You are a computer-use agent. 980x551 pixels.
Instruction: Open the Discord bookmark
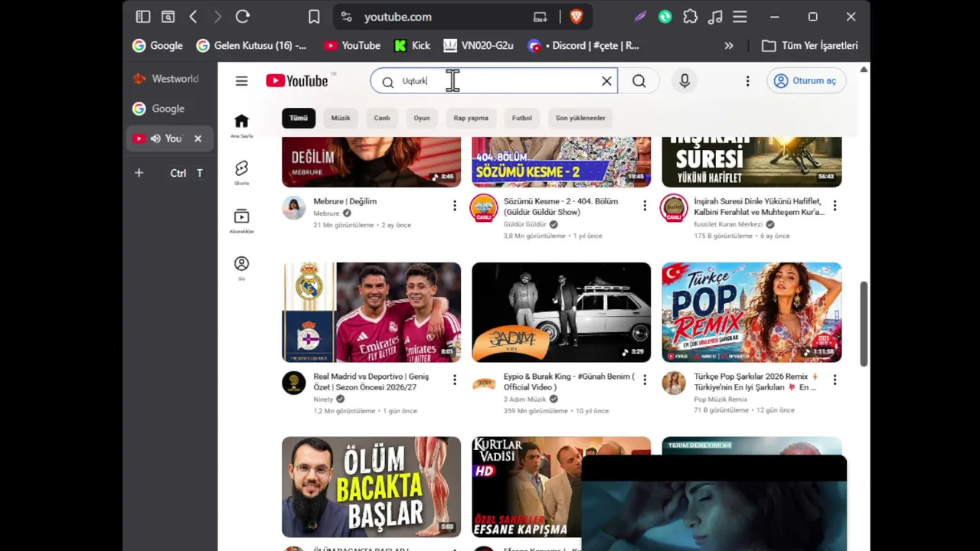(x=584, y=46)
